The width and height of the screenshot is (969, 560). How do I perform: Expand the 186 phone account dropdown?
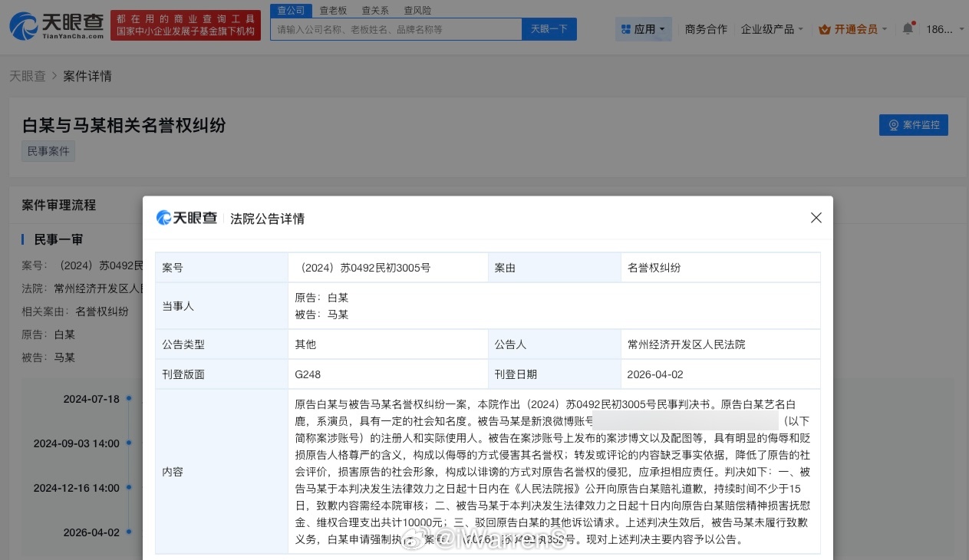point(942,28)
